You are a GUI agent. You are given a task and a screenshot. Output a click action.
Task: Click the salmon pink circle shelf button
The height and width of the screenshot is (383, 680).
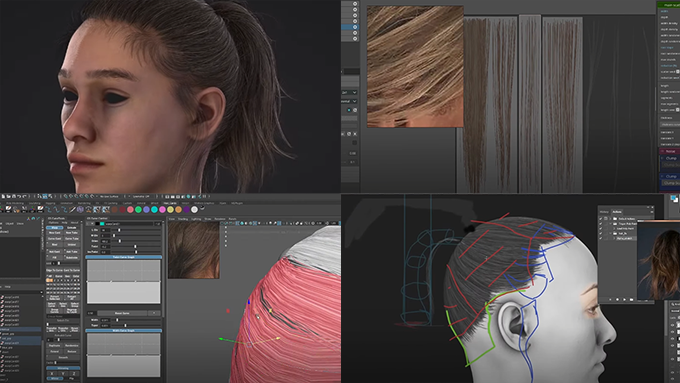click(x=130, y=210)
